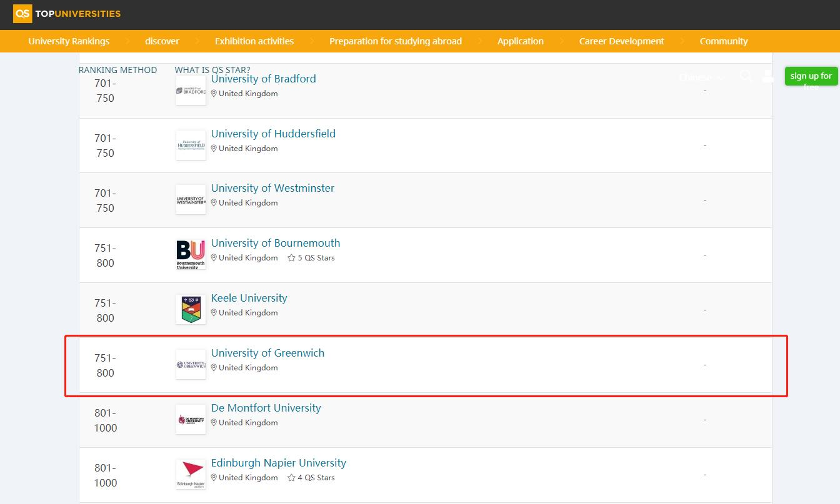Screen dimensions: 840x504
Task: Click location pin under University of Greenwich
Action: pyautogui.click(x=214, y=368)
